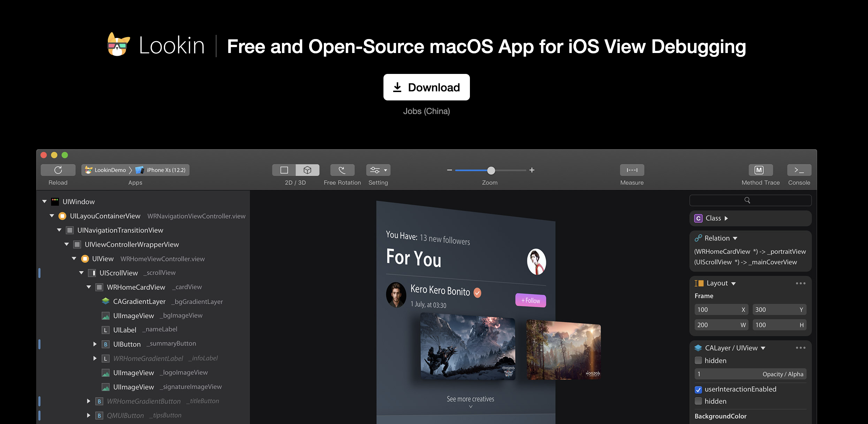Click the Layout section icon
The image size is (868, 424).
(699, 283)
